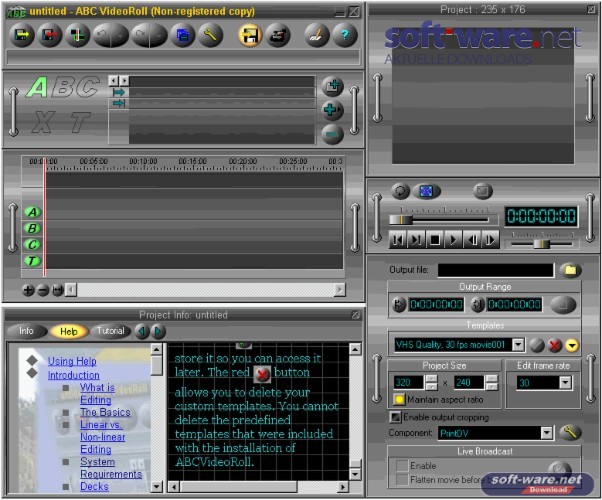
Task: Click the gray snapshot preview button
Action: [x=483, y=191]
